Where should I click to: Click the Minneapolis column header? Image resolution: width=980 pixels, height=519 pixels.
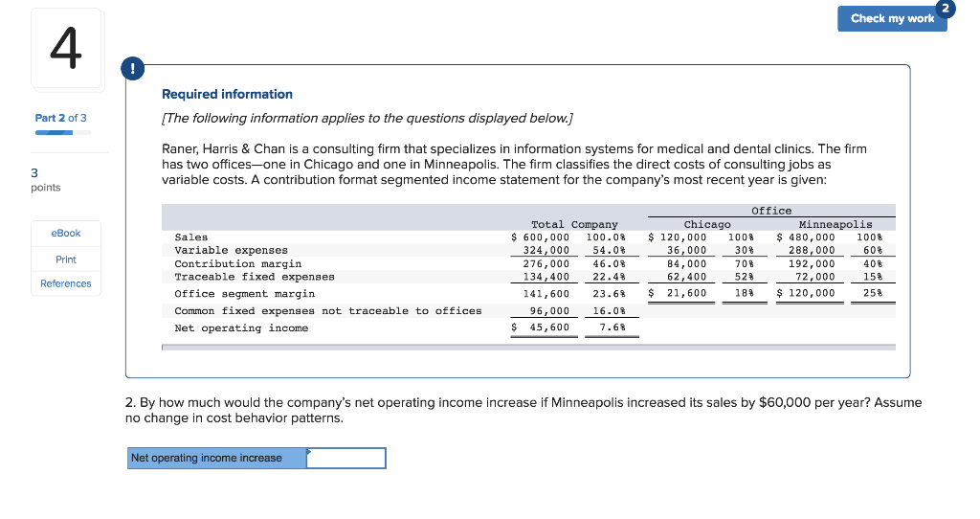coord(835,224)
